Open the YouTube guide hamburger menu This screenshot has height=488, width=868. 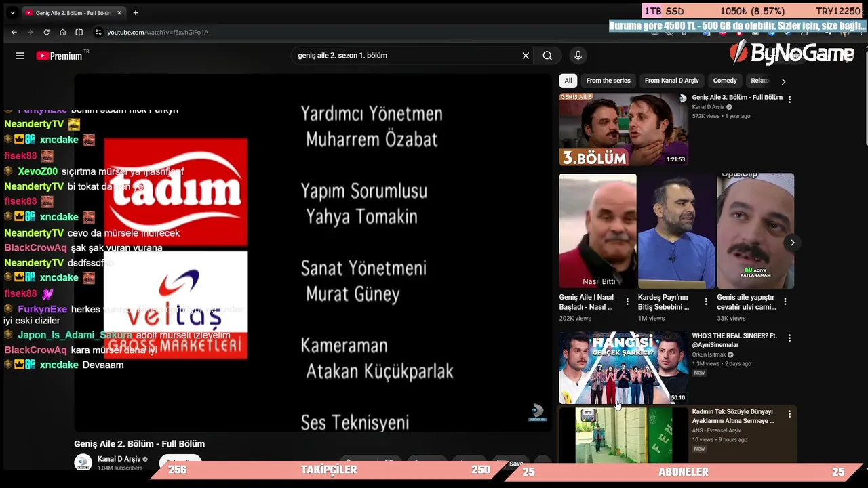(x=20, y=56)
